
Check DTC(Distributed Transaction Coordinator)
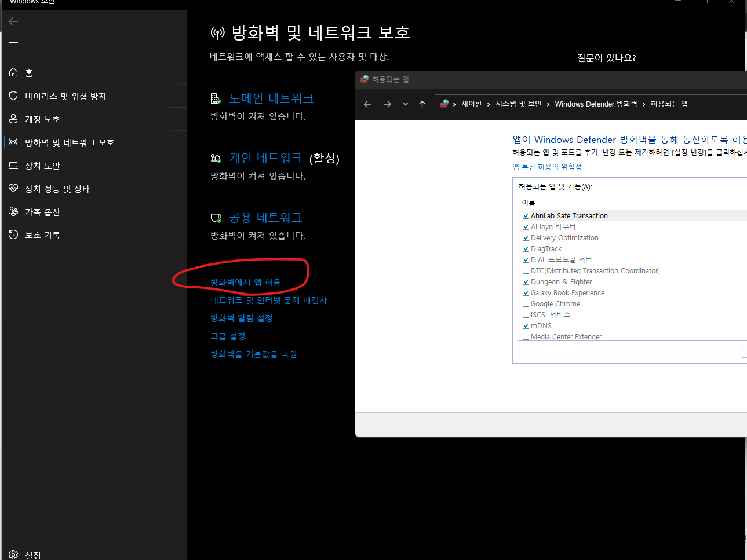(526, 270)
